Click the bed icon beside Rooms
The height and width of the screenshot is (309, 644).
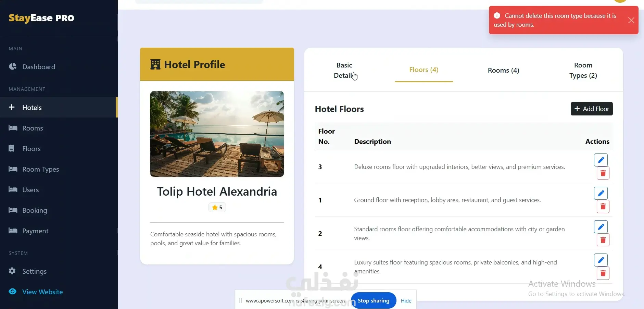(x=13, y=128)
